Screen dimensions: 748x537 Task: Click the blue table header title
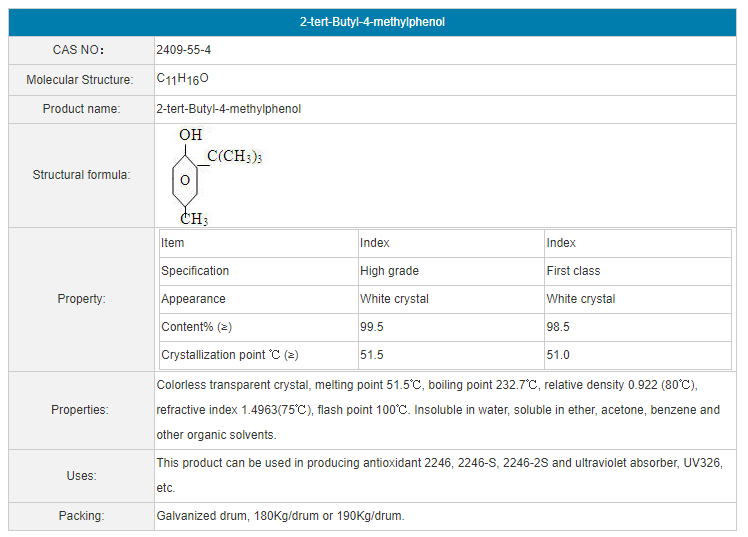point(373,22)
